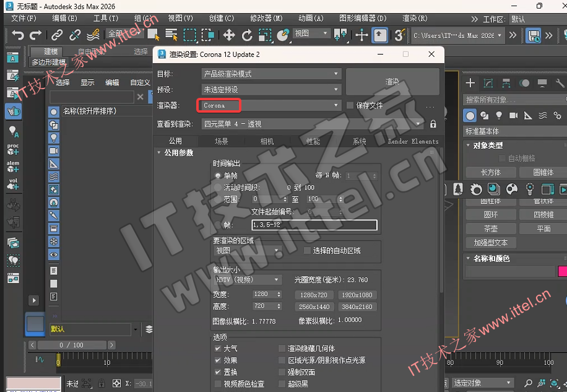The height and width of the screenshot is (392, 567).
Task: Switch to the 场景 tab
Action: [x=222, y=141]
